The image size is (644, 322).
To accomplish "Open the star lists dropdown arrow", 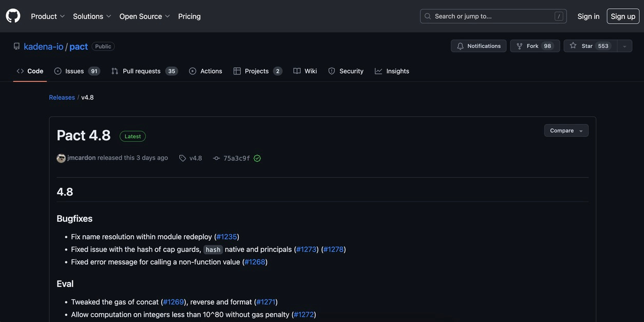I will pos(624,46).
